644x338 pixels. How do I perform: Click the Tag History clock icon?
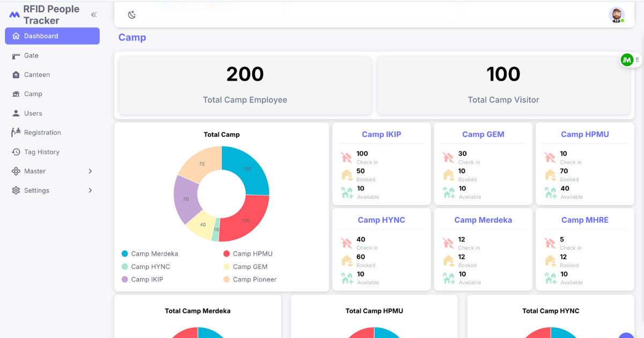coord(16,152)
